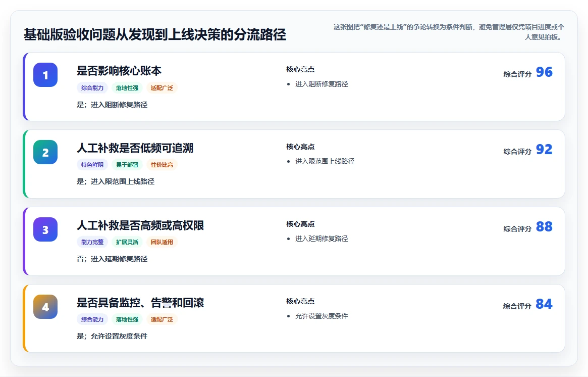Select the card title 人工补救是否低频可追溯

click(135, 148)
